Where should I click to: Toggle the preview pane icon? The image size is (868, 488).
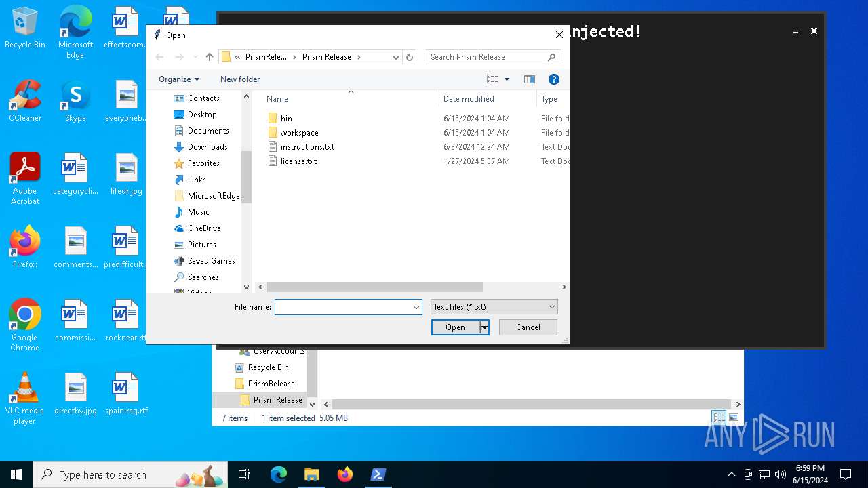(x=530, y=79)
